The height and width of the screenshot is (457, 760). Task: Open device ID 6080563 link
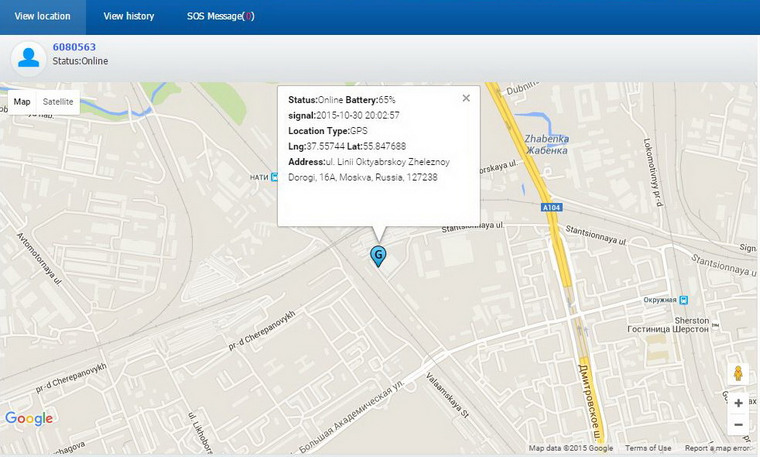coord(74,47)
